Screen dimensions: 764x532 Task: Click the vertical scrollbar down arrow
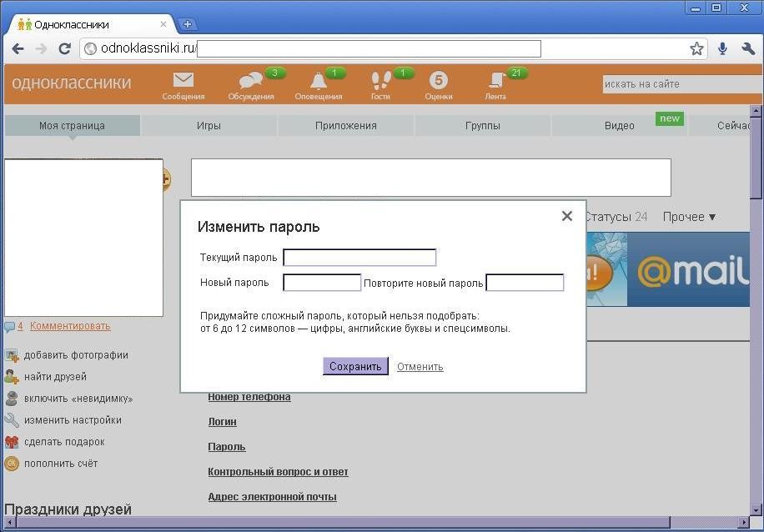click(x=756, y=510)
